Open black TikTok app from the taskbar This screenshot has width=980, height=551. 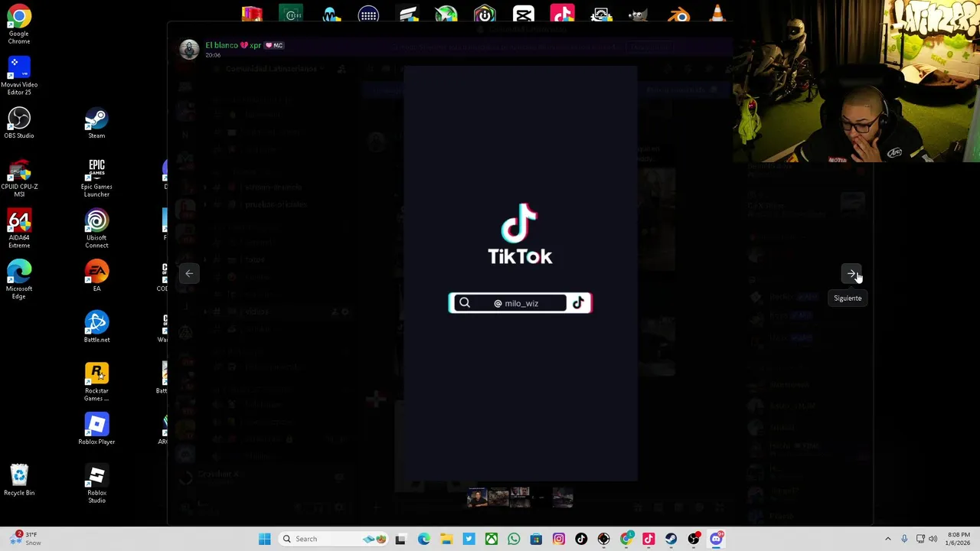(581, 539)
